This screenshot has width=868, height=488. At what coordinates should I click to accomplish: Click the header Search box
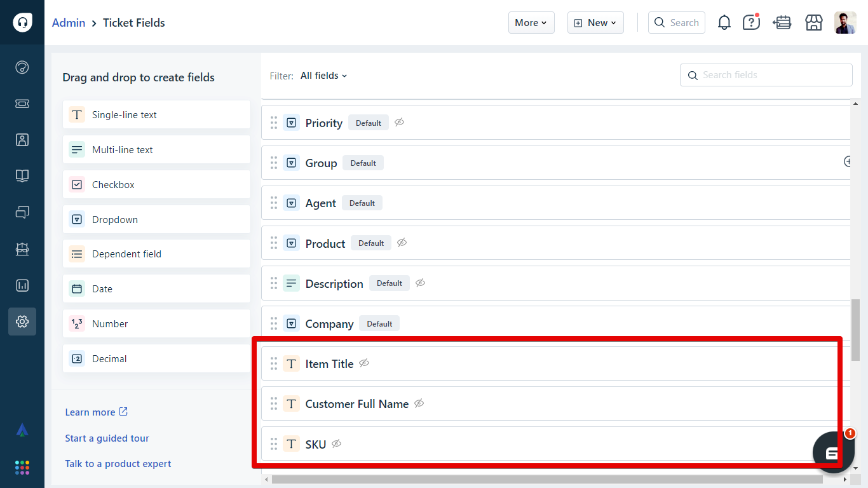677,23
